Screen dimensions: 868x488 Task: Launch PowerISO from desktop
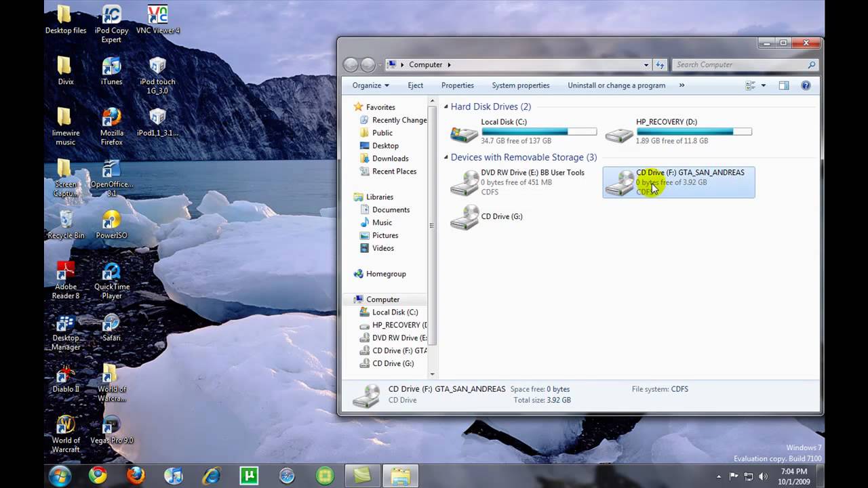point(111,225)
